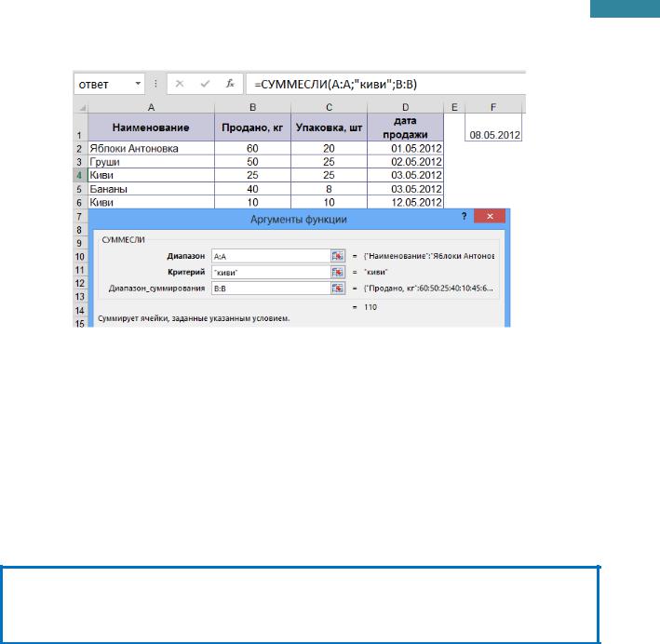Click the result value 110 in dialog
This screenshot has width=660, height=644.
coord(370,307)
